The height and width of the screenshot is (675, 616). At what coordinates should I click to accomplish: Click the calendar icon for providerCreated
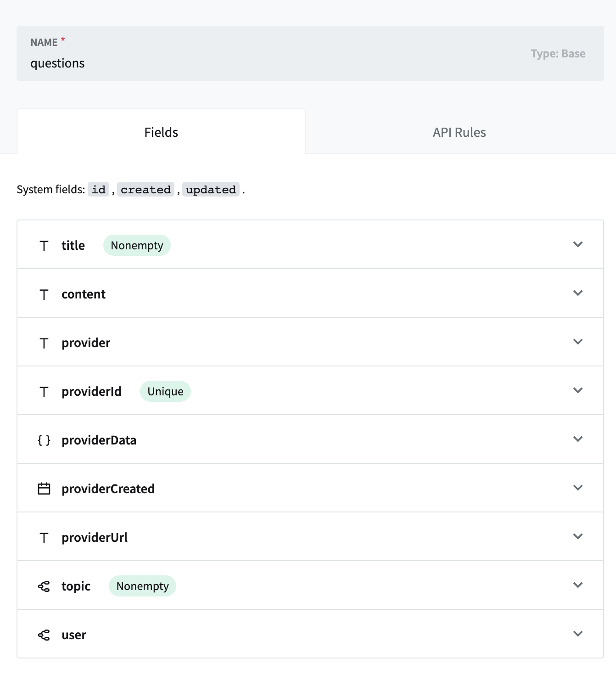pyautogui.click(x=44, y=489)
